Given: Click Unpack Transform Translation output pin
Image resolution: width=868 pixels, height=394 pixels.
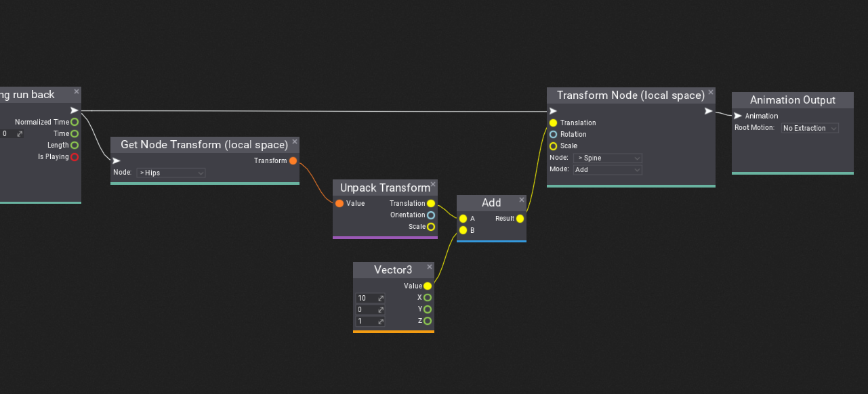Looking at the screenshot, I should point(431,203).
